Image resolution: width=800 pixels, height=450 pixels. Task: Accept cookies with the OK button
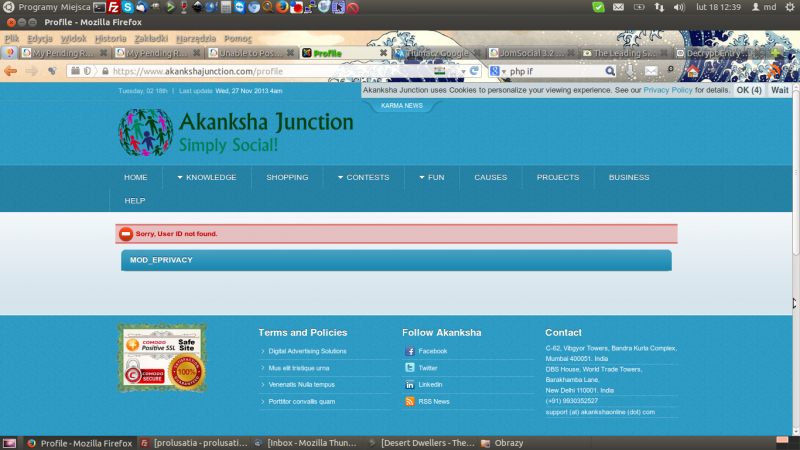pos(749,90)
